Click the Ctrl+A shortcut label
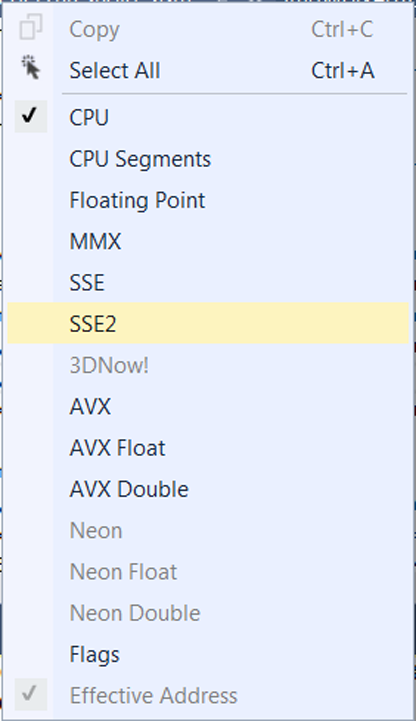416x721 pixels. coord(342,70)
